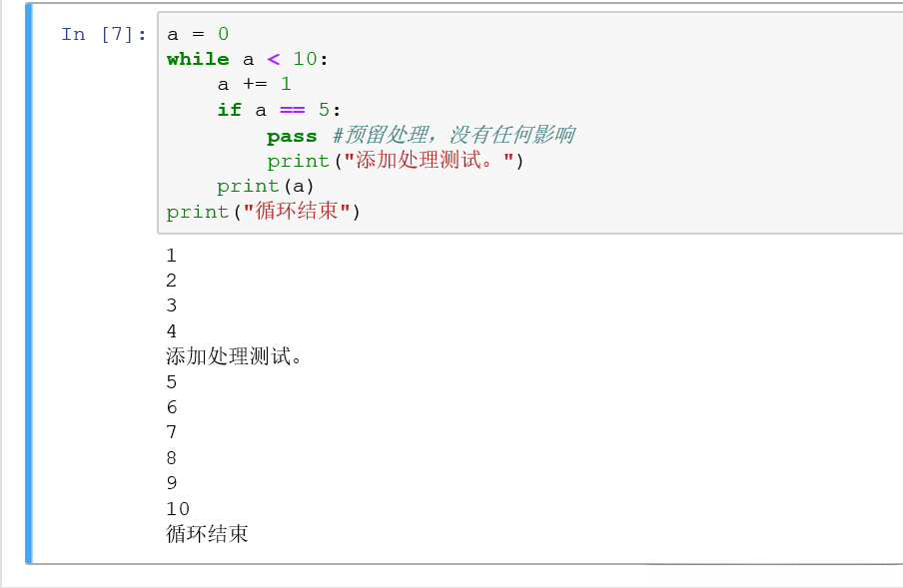Click the 'while' keyword in the code

click(198, 59)
